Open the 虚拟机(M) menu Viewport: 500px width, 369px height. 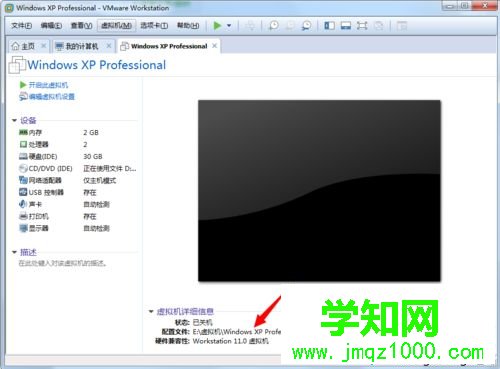[x=116, y=26]
